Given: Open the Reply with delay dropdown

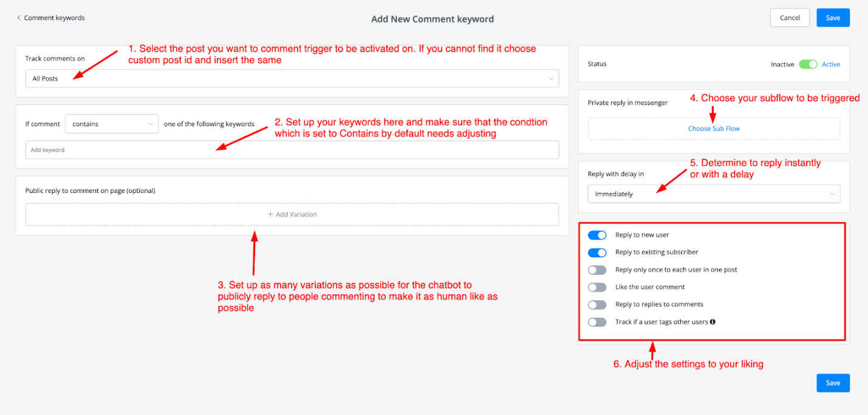Looking at the screenshot, I should point(713,194).
